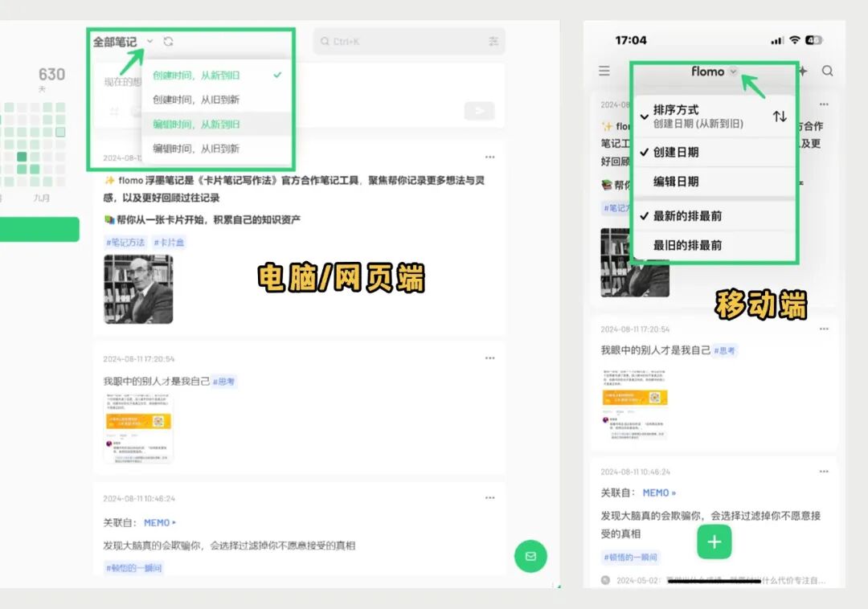This screenshot has height=609, width=868.
Task: Select 创建时间，从新到旧 sort option
Action: pyautogui.click(x=217, y=76)
